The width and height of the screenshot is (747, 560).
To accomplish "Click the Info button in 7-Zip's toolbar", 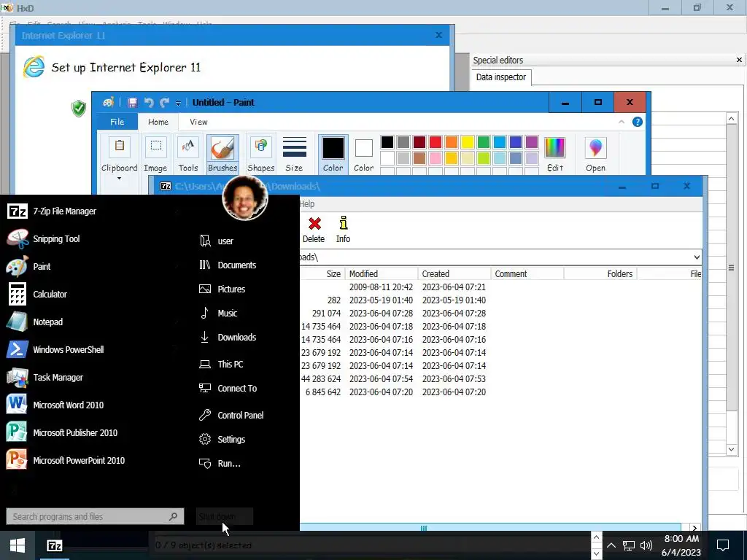I will click(343, 230).
